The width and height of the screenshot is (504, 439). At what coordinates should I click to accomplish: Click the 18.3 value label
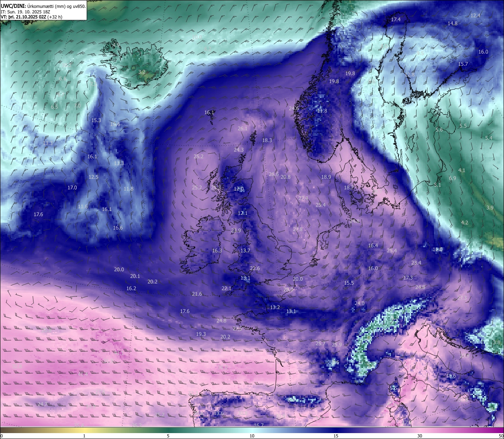tap(267, 141)
